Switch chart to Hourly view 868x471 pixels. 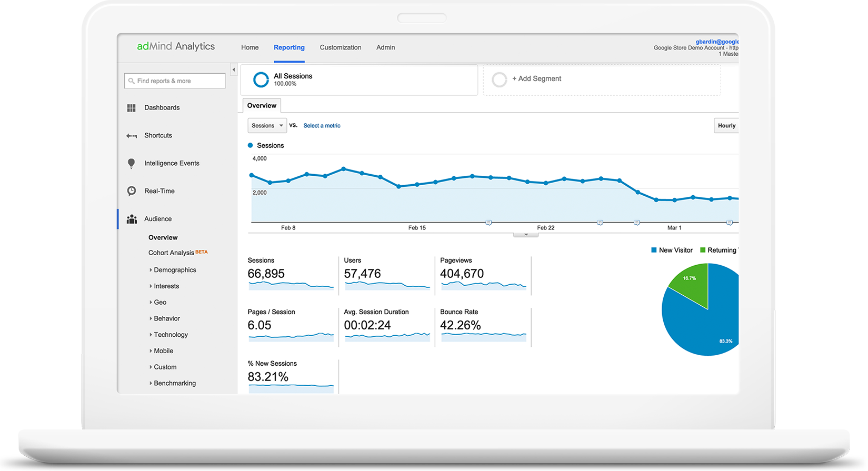726,126
